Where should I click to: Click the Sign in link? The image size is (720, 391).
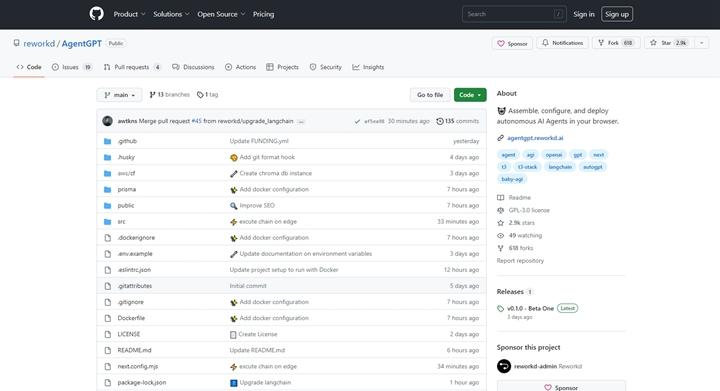pos(584,14)
